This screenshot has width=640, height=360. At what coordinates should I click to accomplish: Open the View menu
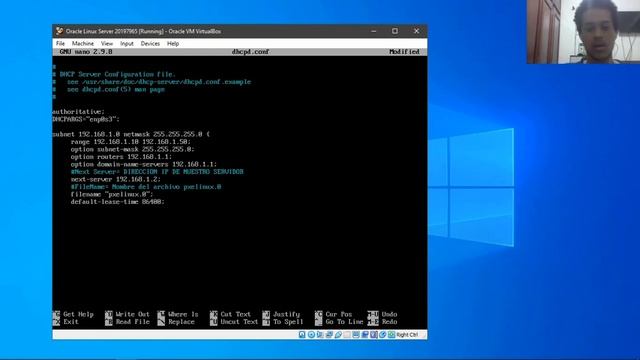(107, 43)
